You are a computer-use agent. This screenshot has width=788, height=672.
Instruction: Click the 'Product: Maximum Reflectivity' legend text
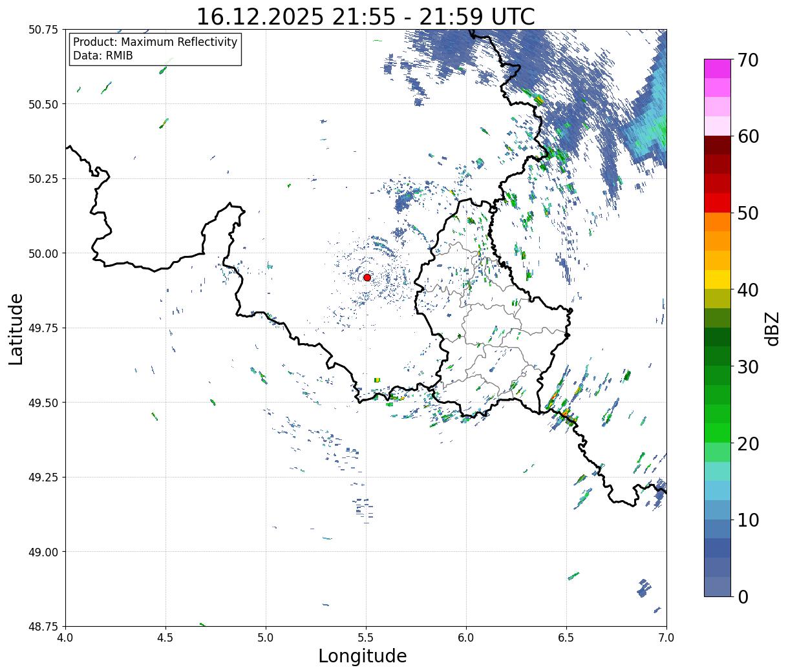155,42
